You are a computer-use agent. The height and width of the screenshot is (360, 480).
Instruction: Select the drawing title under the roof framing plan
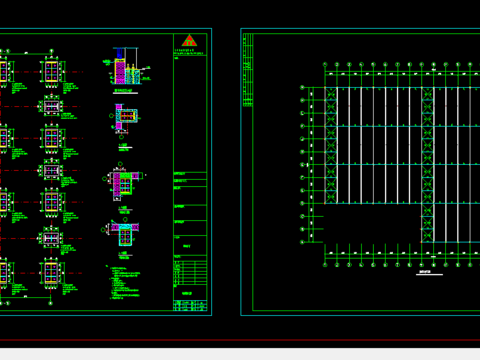pyautogui.click(x=429, y=272)
